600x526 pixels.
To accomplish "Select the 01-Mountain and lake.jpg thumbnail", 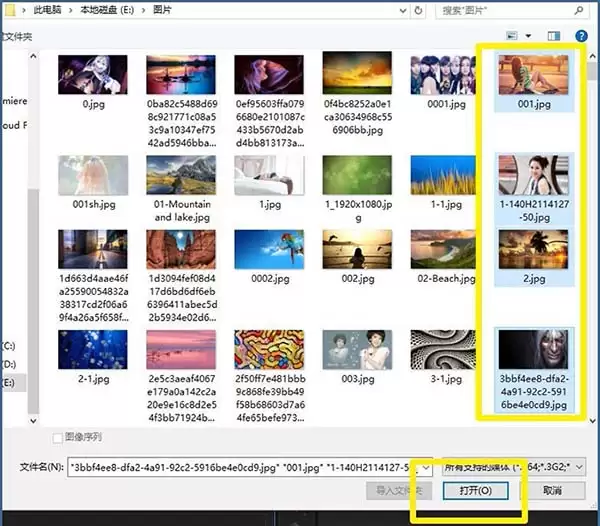I will (x=181, y=175).
